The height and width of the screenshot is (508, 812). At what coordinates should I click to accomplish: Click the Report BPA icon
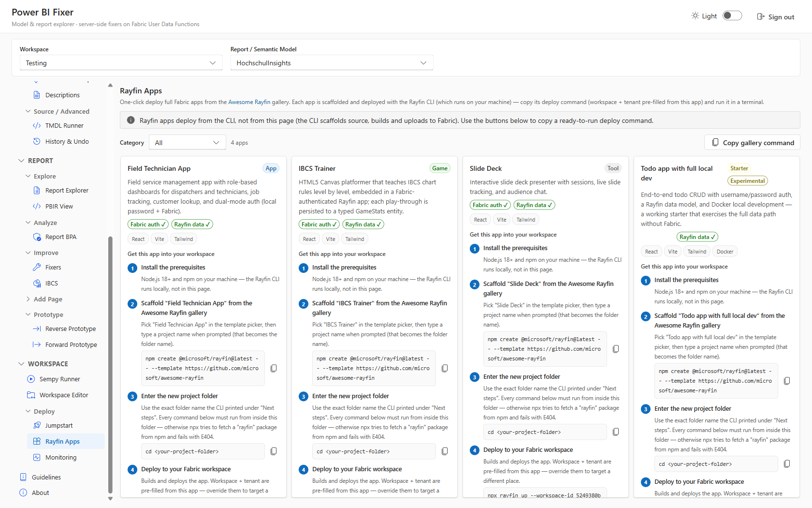(37, 237)
